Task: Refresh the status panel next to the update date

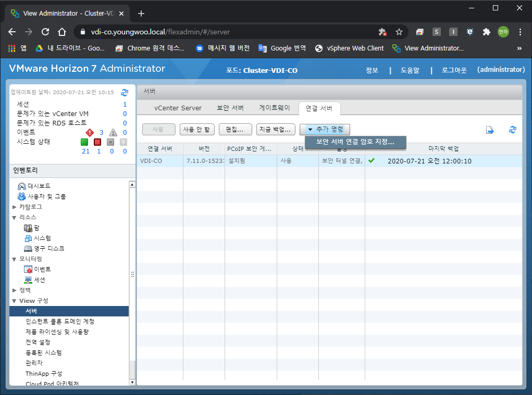Action: (x=125, y=92)
